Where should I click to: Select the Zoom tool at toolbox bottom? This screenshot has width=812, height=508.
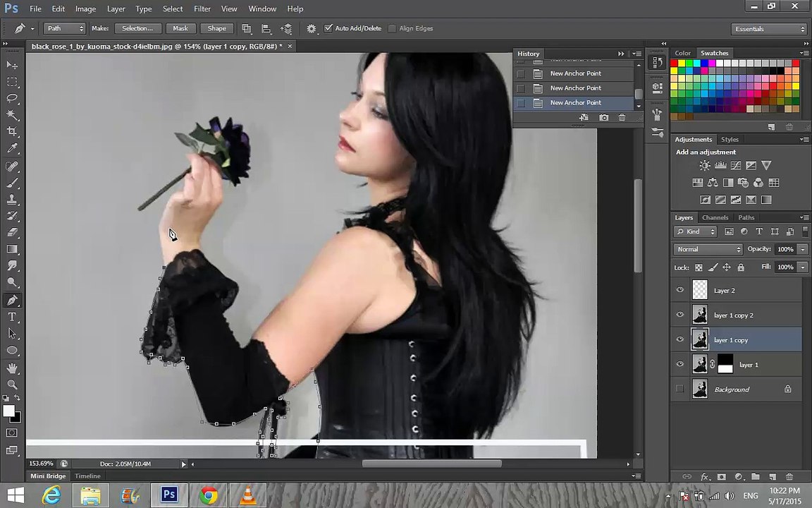12,385
